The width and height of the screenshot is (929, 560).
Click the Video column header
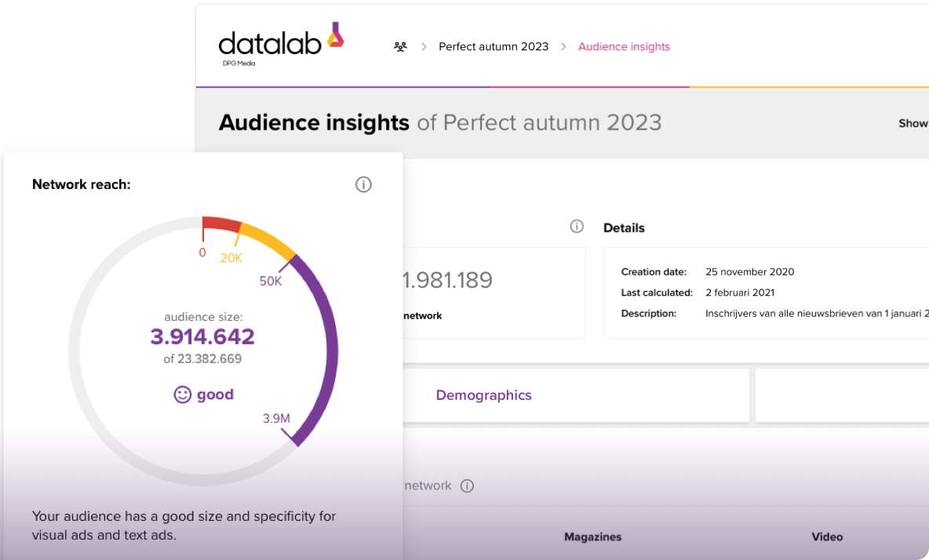827,536
